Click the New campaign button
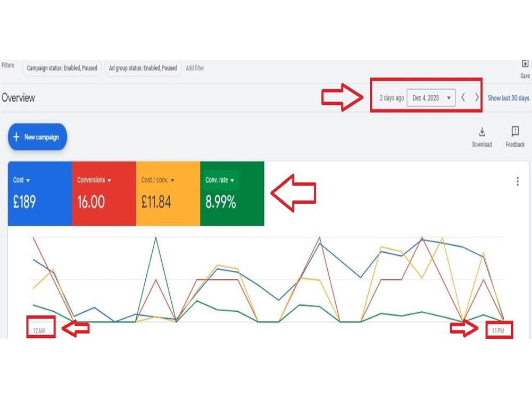Screen dimensions: 532x399 coord(37,137)
